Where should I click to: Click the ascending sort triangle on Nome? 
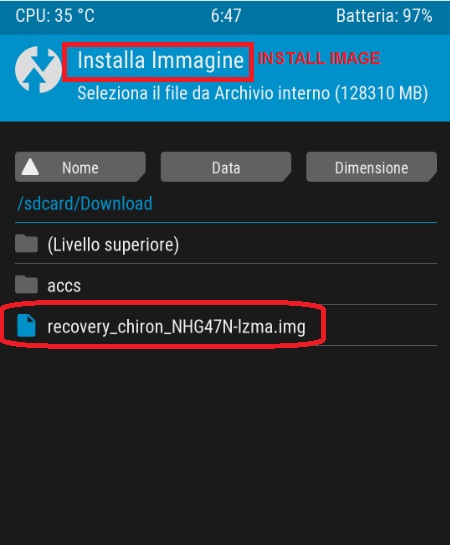[x=30, y=167]
